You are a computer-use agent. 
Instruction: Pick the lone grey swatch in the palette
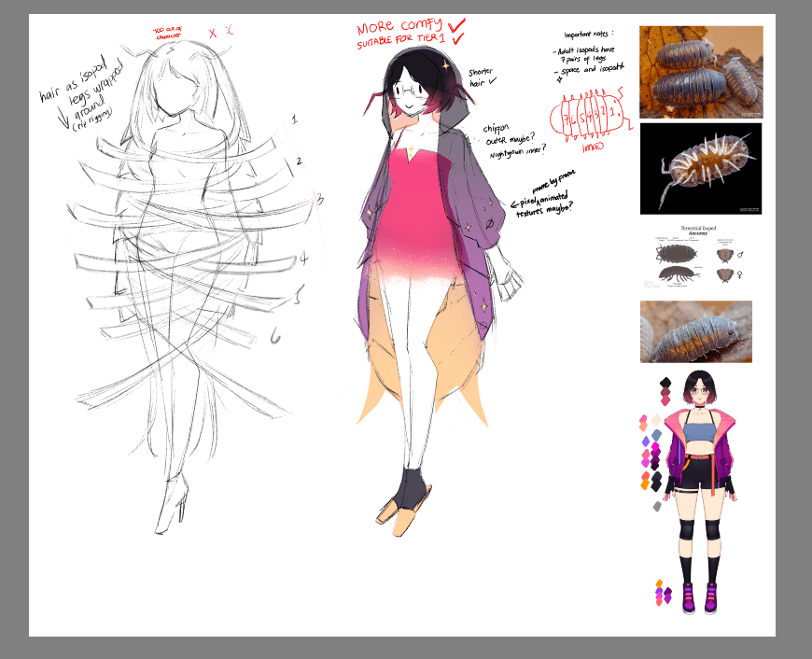coord(656,506)
